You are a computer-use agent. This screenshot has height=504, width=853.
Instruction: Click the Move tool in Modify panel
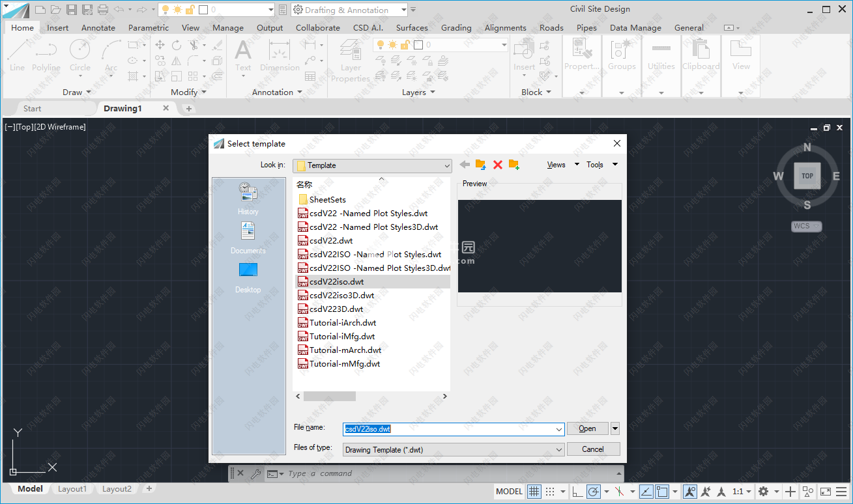pos(160,45)
